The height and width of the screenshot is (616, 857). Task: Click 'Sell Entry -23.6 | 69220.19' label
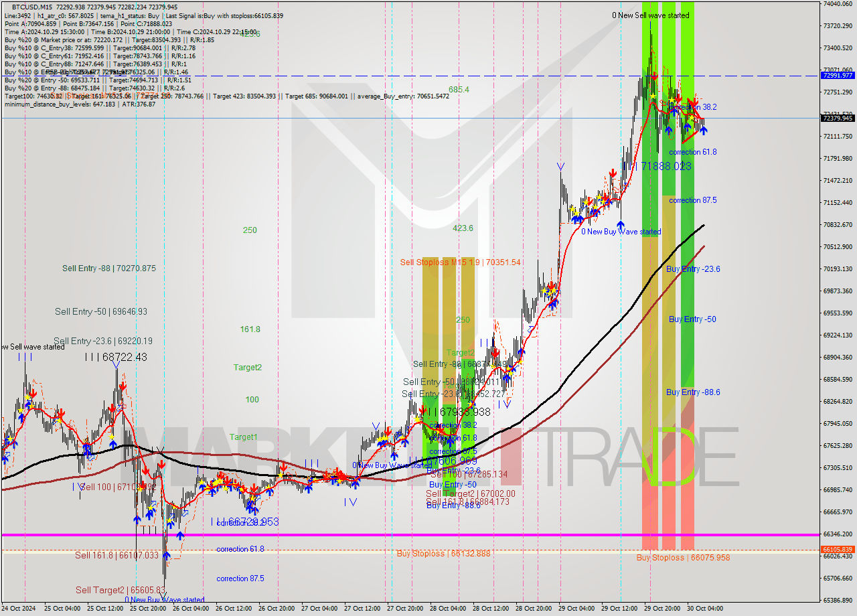point(103,341)
